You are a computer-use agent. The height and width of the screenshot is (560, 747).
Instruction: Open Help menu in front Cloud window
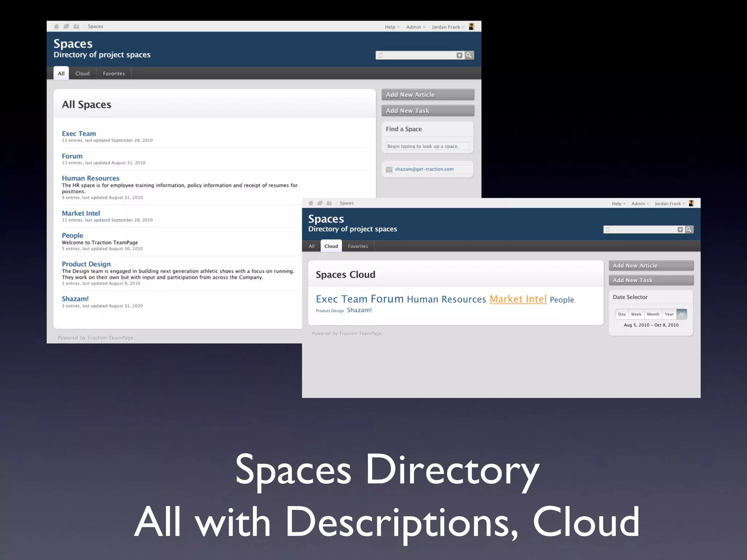(x=619, y=204)
